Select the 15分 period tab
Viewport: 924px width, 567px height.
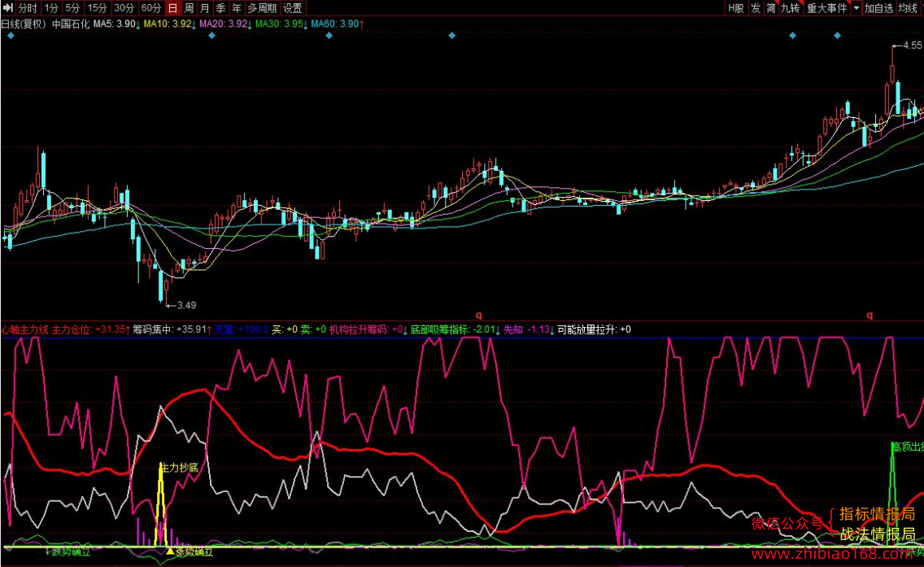tap(97, 7)
